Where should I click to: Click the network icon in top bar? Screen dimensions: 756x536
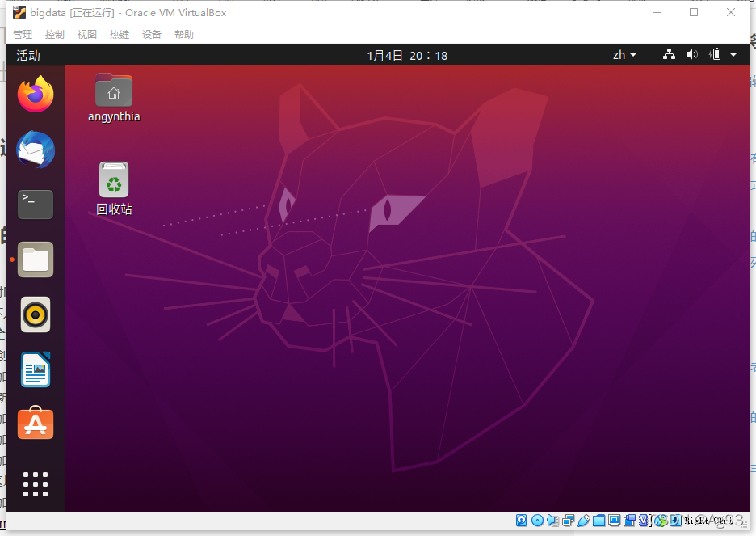click(x=669, y=54)
